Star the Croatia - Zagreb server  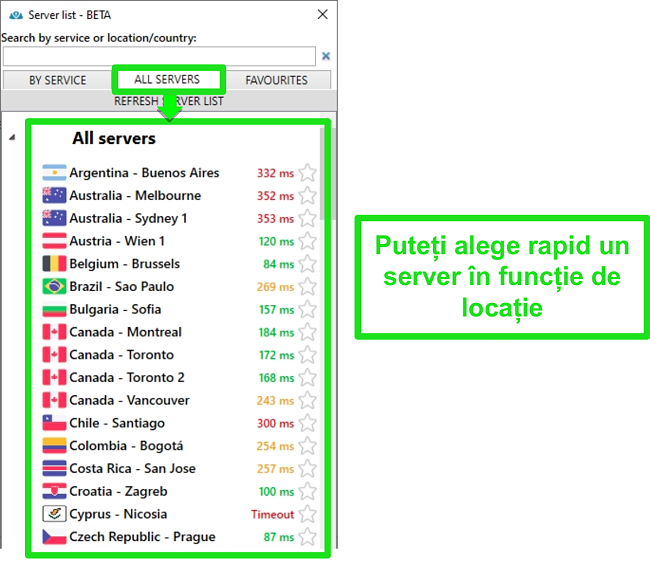coord(308,492)
